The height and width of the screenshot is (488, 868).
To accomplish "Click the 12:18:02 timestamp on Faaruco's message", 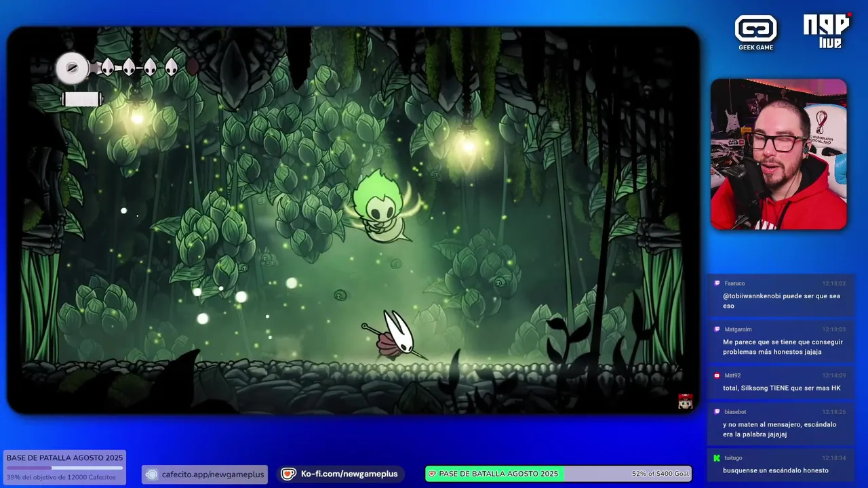I will click(833, 283).
